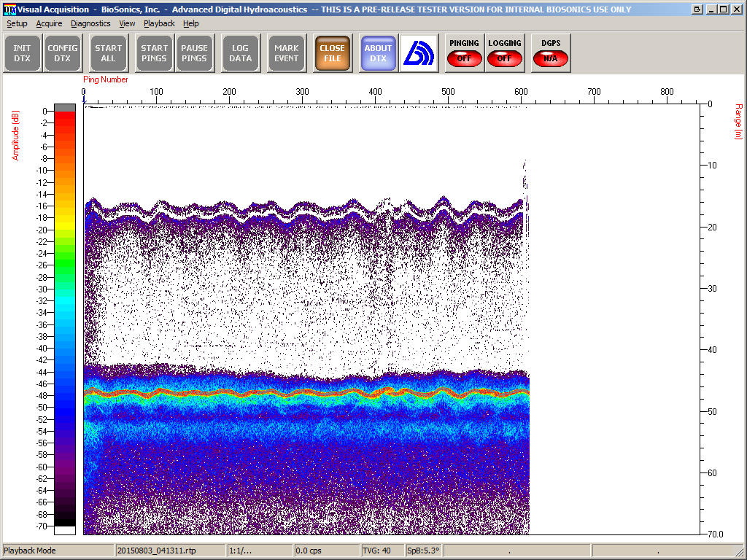Click the BioSonics logo icon
Image resolution: width=747 pixels, height=560 pixels.
point(419,53)
